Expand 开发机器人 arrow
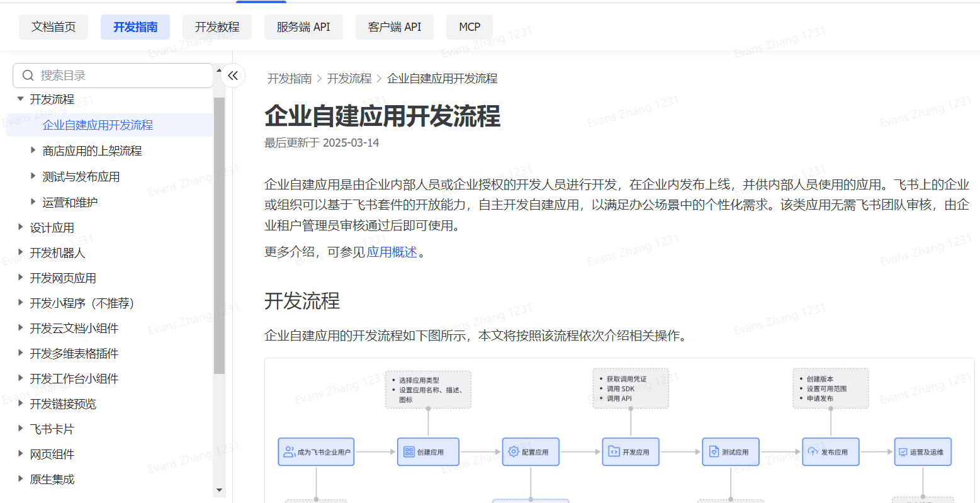This screenshot has height=503, width=980. click(x=20, y=252)
